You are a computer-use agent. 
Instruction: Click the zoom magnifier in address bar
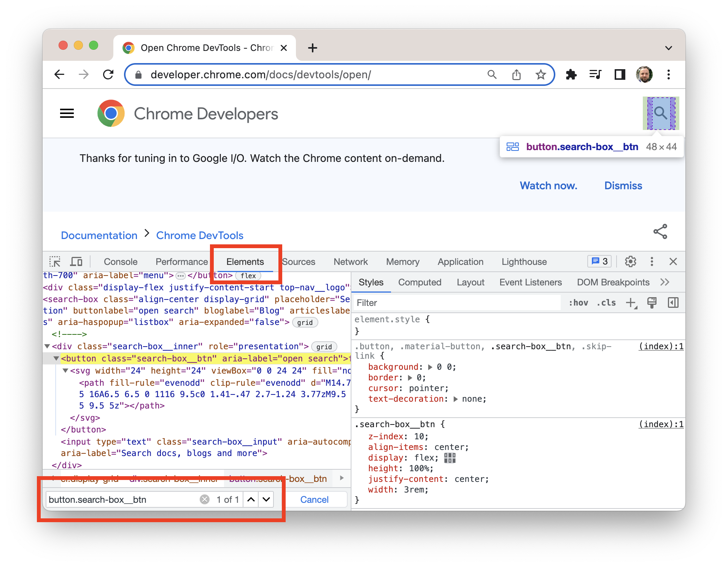click(492, 74)
